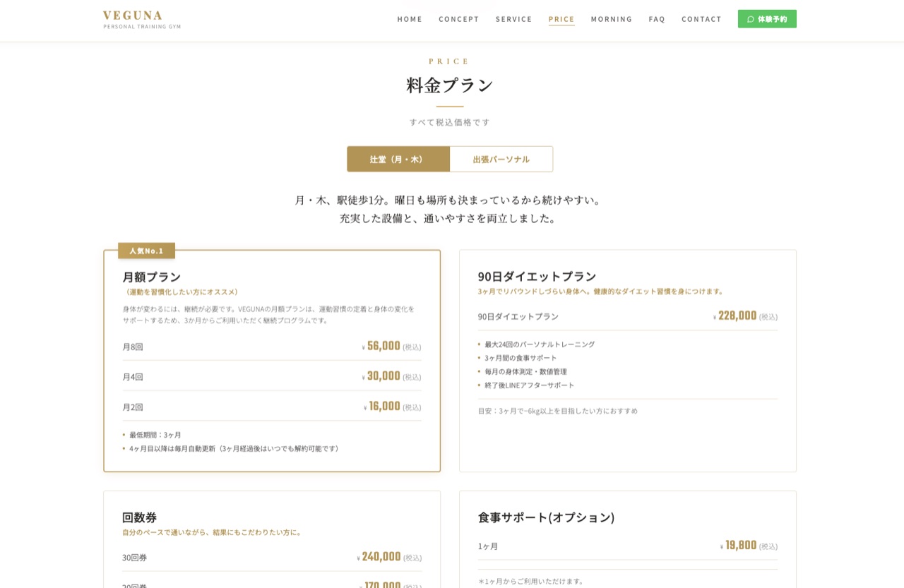Click the 90日ダイエットプラン card heading
The height and width of the screenshot is (588, 904).
point(537,276)
